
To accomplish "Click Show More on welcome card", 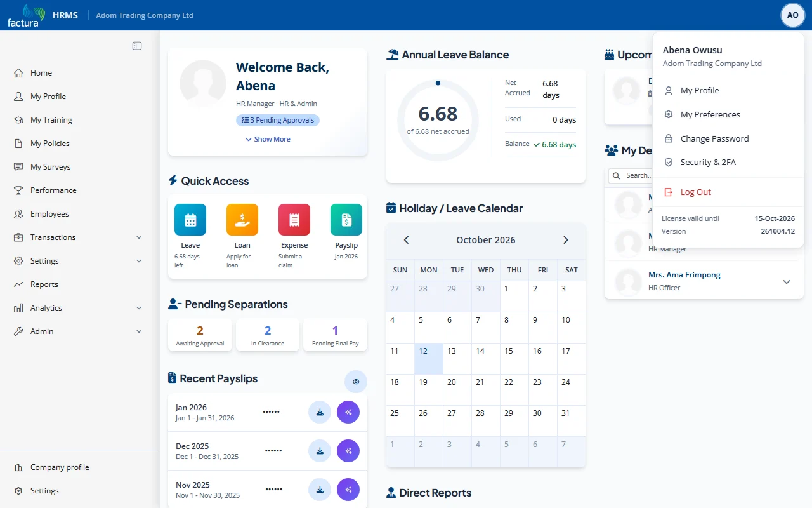I will coord(268,139).
